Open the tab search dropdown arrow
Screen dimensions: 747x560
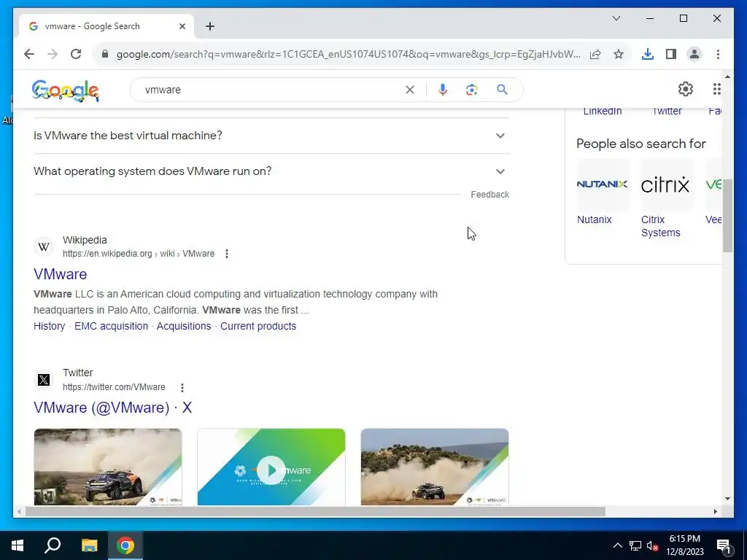(616, 18)
